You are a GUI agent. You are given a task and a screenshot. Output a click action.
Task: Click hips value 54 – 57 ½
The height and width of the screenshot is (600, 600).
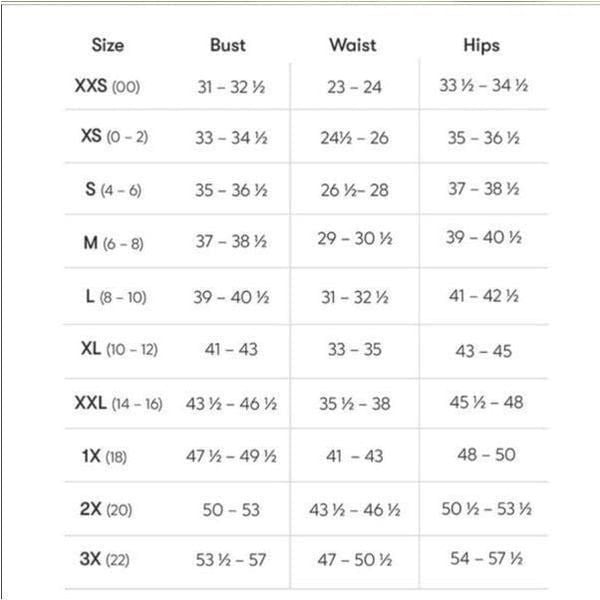486,558
